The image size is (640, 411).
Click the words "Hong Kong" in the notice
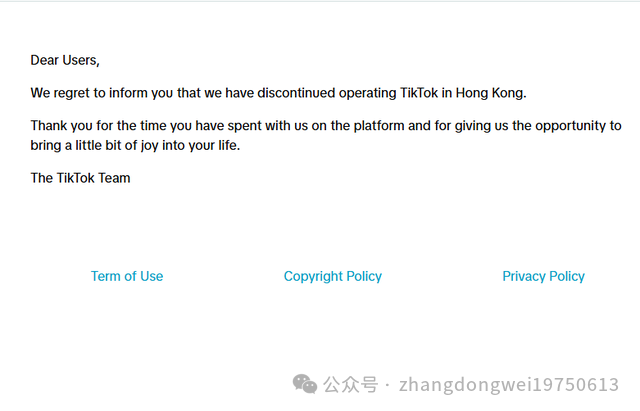491,93
